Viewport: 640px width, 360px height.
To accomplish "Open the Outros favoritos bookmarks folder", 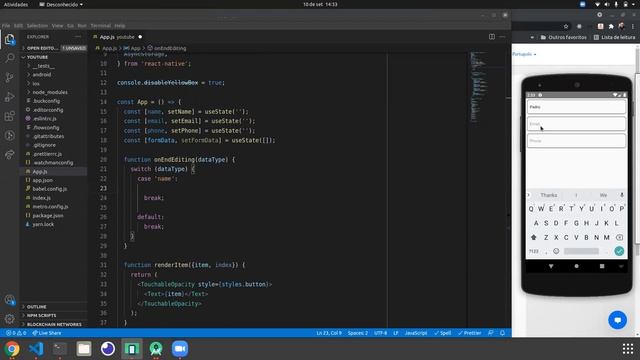I will click(x=563, y=37).
